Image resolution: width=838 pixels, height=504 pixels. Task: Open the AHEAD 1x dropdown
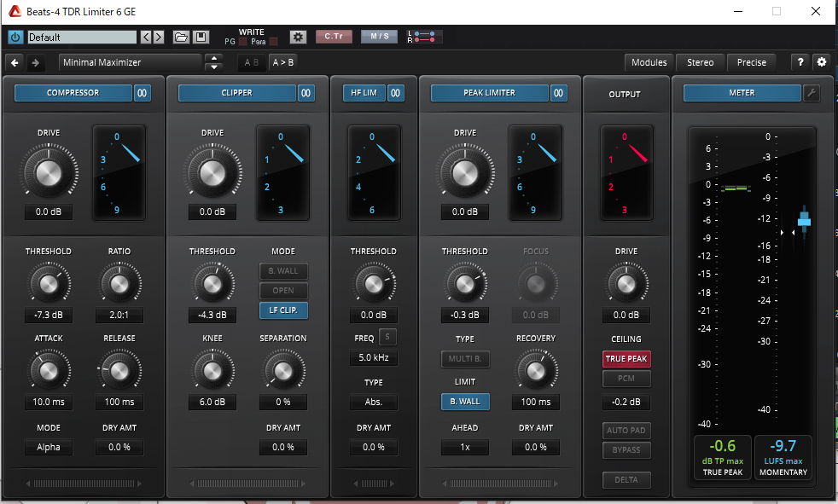[x=465, y=448]
